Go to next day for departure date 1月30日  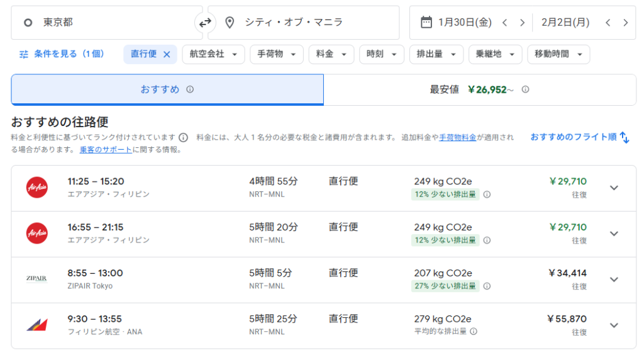point(522,23)
